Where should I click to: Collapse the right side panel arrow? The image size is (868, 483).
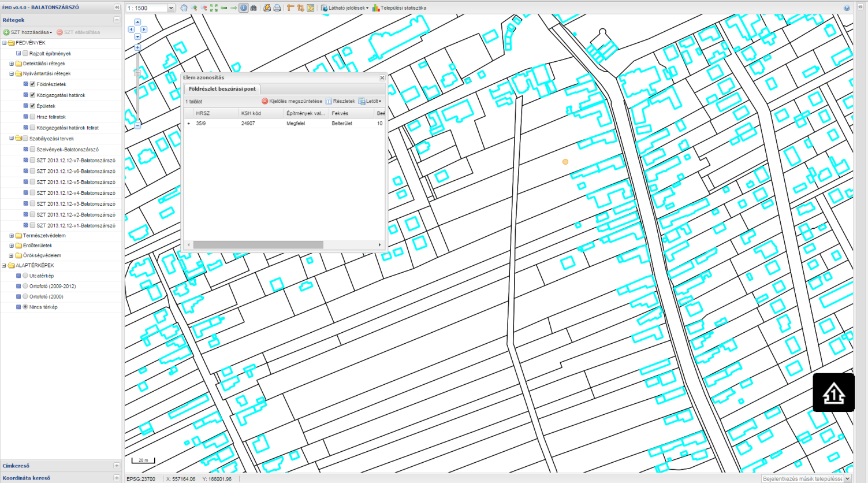pos(860,8)
